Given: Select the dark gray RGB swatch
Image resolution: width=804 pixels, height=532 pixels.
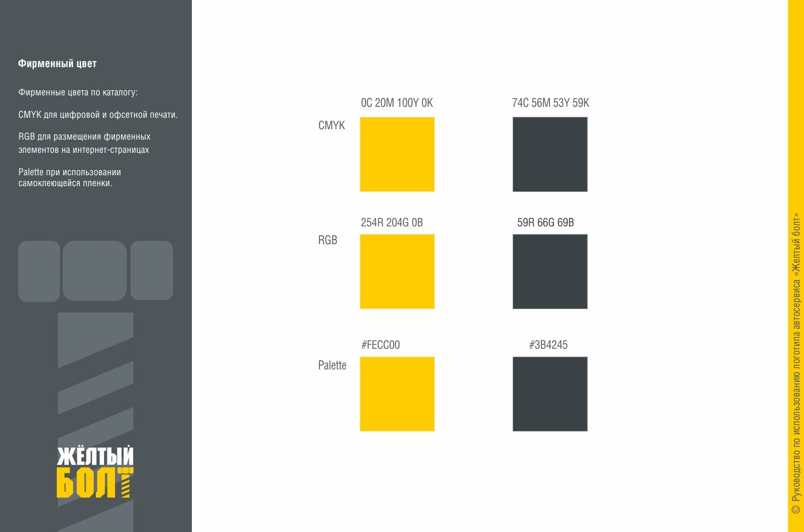Looking at the screenshot, I should coord(550,271).
